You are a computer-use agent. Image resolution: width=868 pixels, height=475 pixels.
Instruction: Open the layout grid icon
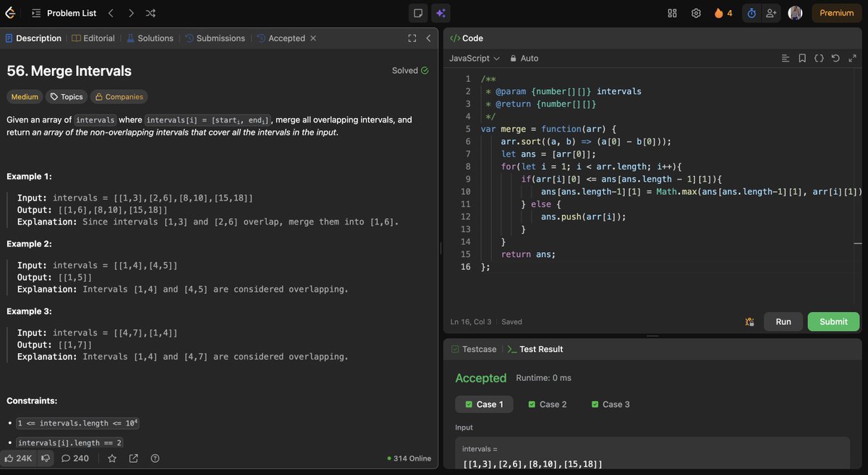click(672, 13)
